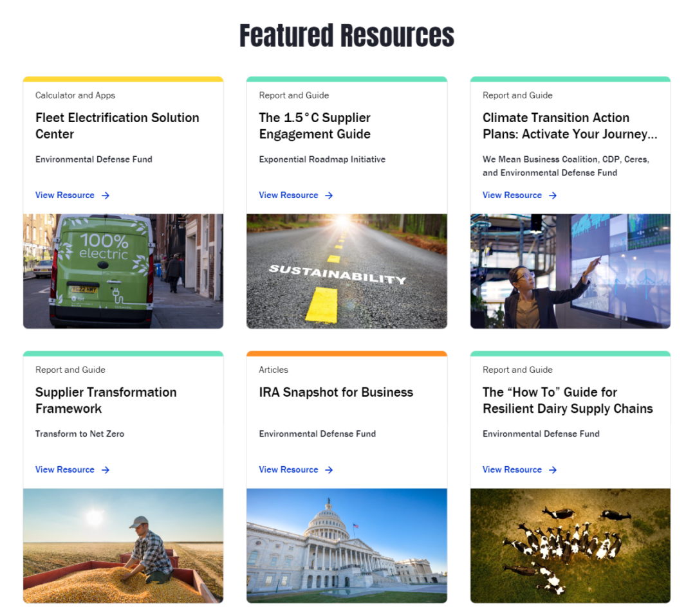
Task: Open the Sustainability road image
Action: (x=347, y=271)
